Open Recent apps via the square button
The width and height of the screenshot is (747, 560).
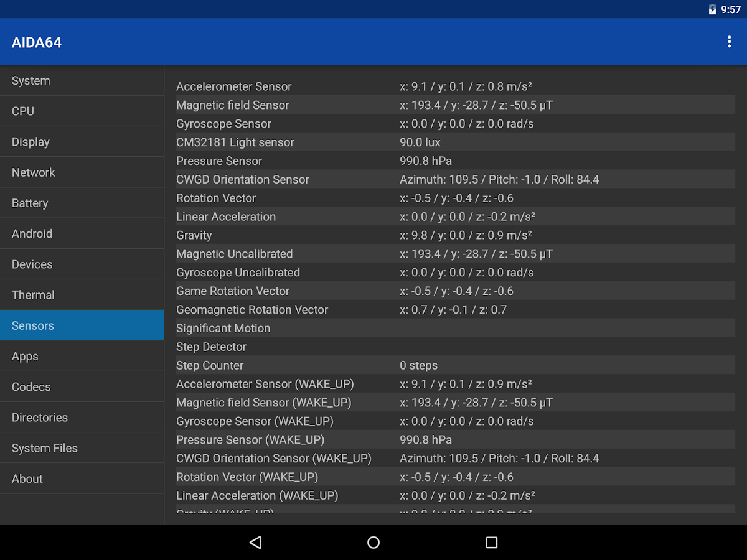pos(491,542)
